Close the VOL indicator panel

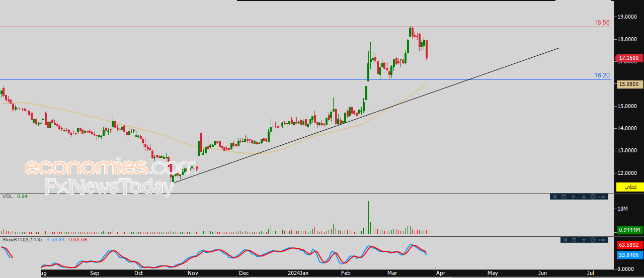point(555,197)
